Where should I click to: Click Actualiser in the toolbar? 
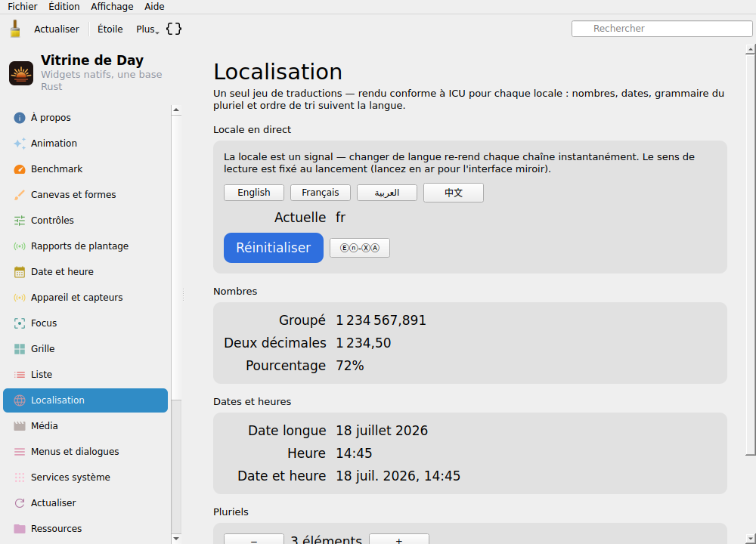coord(57,29)
